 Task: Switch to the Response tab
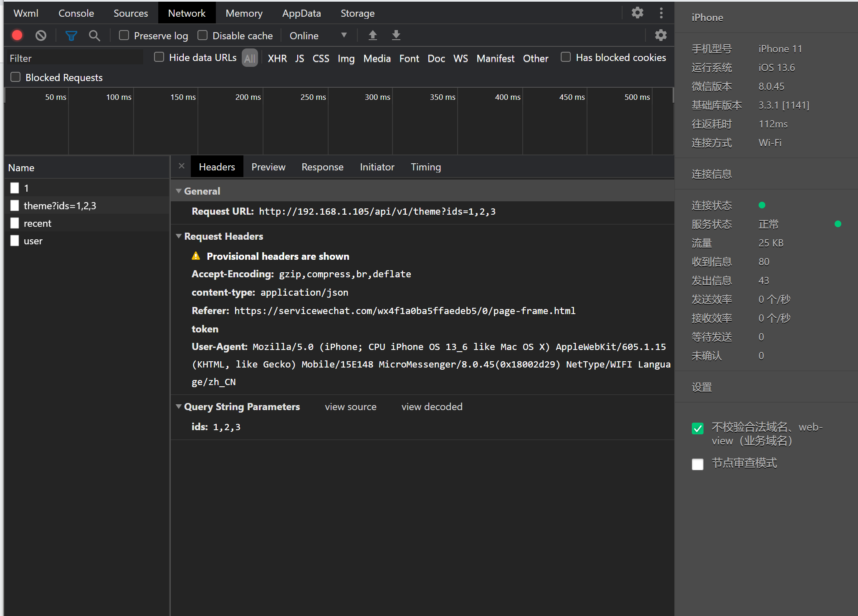[322, 167]
